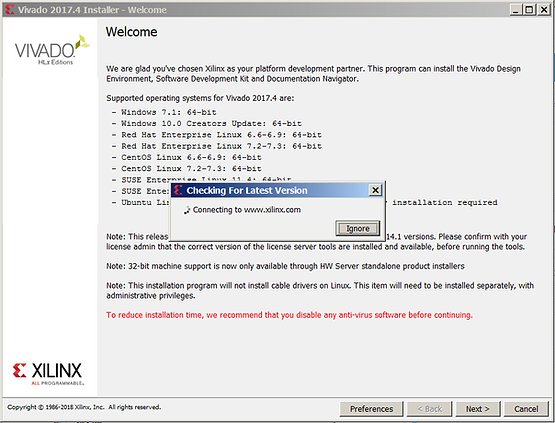Click the Ignore button in version check dialog
The image size is (555, 423).
point(357,228)
